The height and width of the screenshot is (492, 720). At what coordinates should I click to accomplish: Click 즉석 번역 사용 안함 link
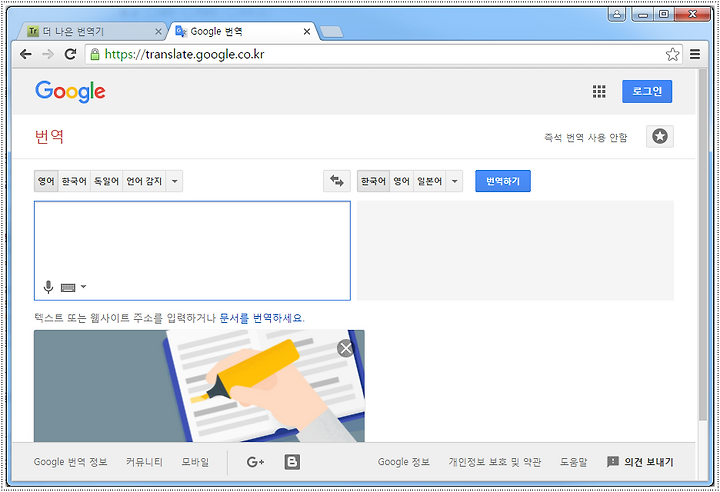(585, 137)
